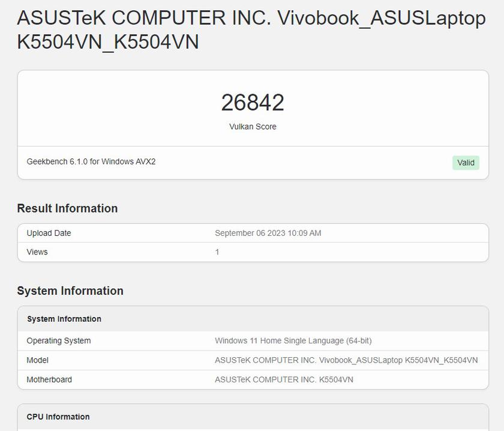Click the Geekbench 6.1.0 for Windows AVX2 text
Viewport: 504px width, 431px height.
coord(91,161)
